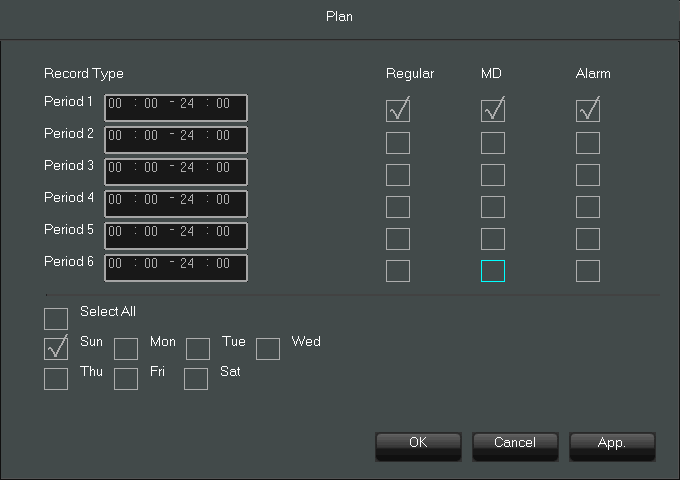Check the Wed day checkbox
Screen dimensions: 680x480
click(x=268, y=349)
